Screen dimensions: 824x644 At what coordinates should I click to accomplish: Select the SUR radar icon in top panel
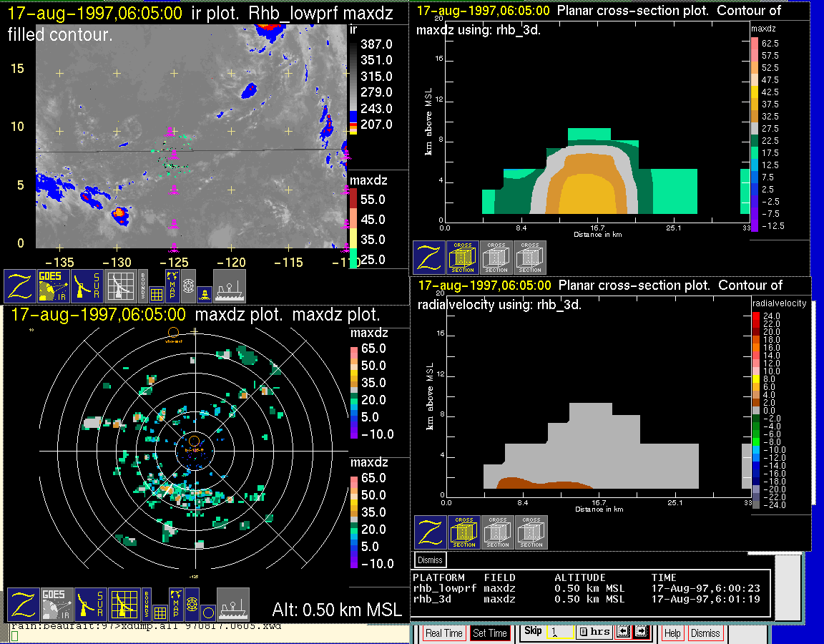[88, 286]
